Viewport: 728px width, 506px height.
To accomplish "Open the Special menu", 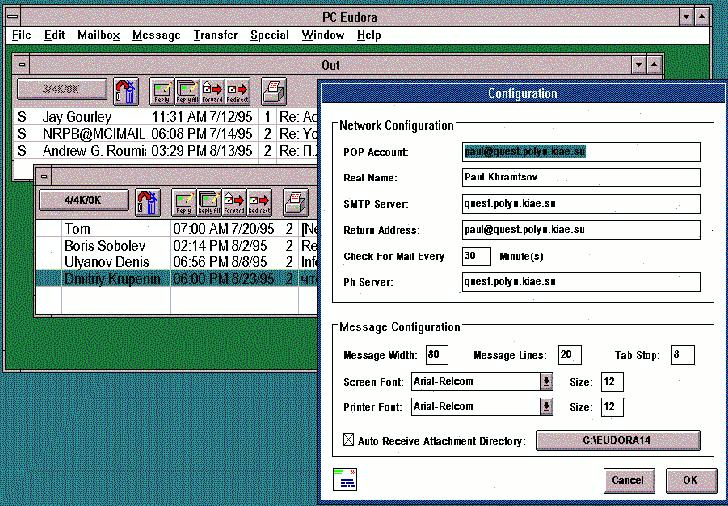I will tap(269, 35).
